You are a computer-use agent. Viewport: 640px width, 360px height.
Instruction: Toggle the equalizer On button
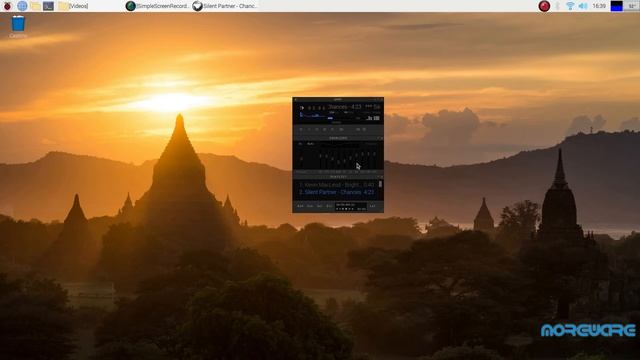click(x=300, y=144)
